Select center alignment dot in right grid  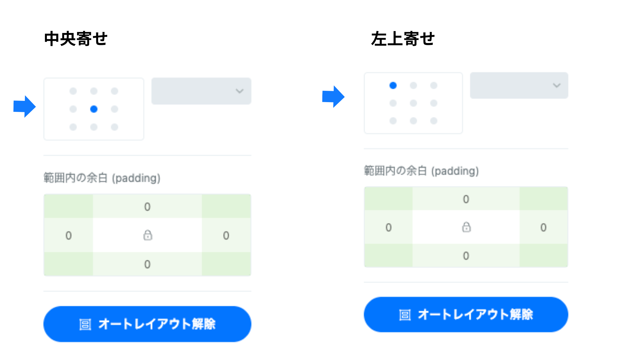[413, 103]
